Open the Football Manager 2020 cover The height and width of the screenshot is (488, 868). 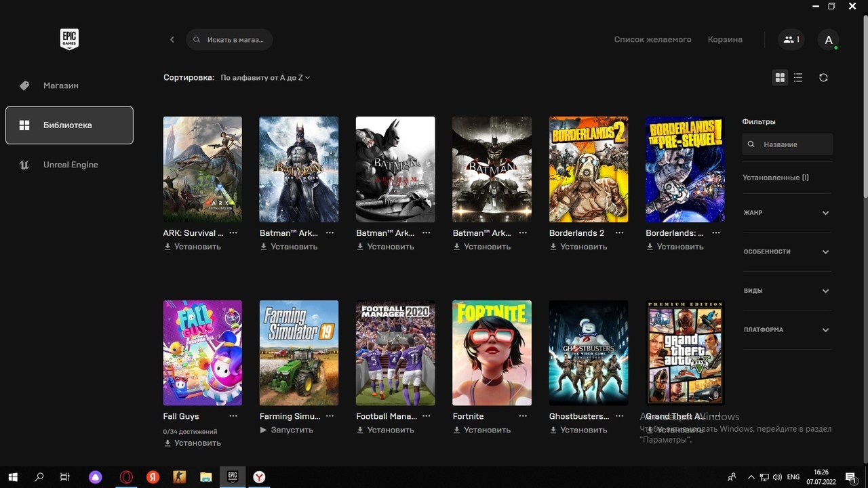pyautogui.click(x=395, y=352)
